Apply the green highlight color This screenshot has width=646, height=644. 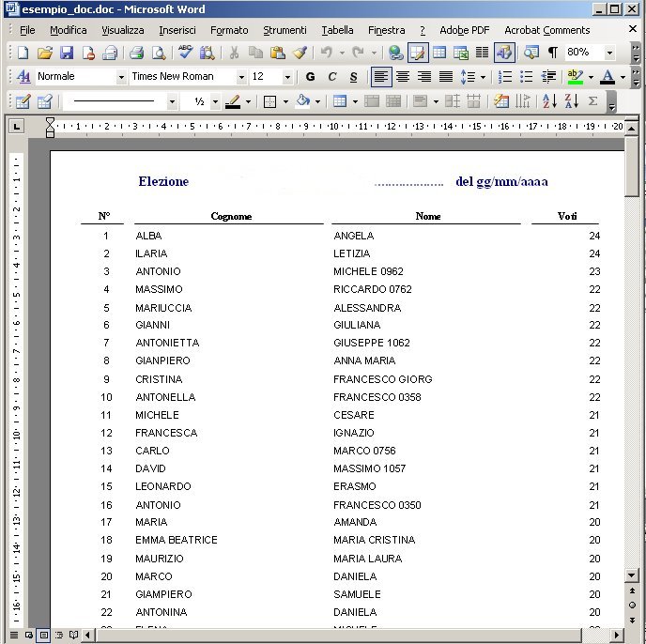(x=576, y=77)
